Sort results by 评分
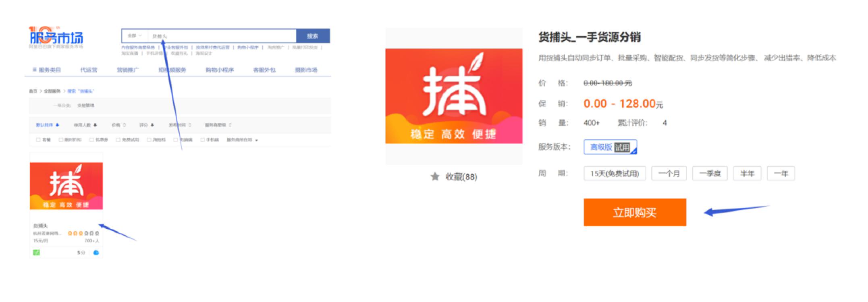 [x=147, y=125]
